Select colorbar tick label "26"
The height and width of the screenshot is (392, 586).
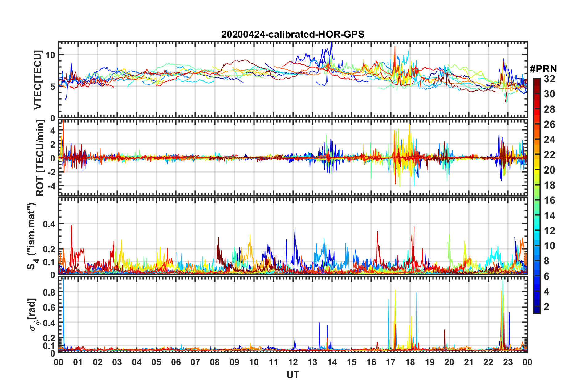[x=549, y=125]
